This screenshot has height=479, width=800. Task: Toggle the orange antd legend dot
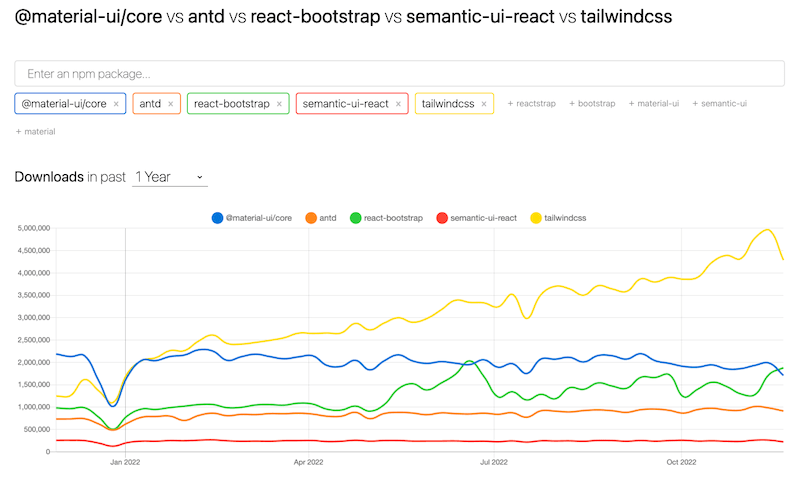pos(311,218)
